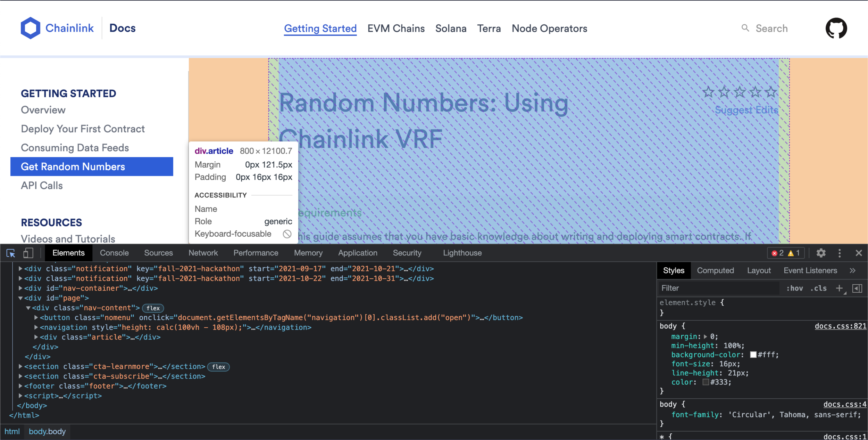
Task: Open docs.css:821 source link
Action: (x=840, y=326)
